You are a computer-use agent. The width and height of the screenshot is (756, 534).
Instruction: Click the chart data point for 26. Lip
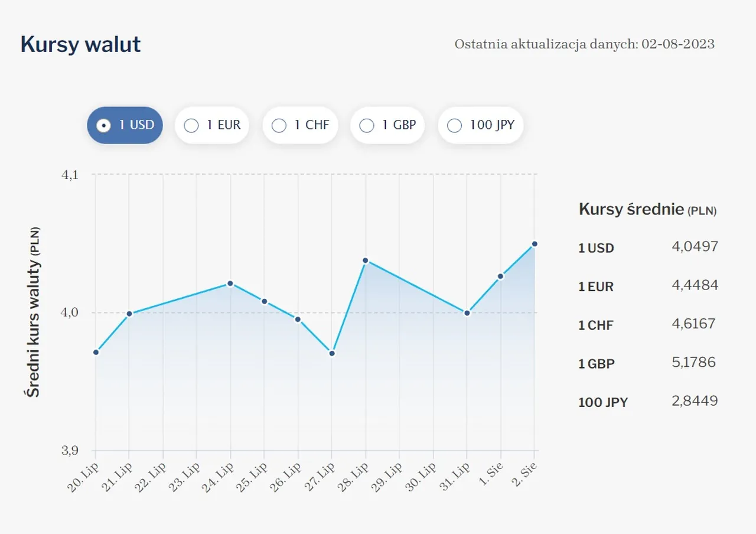(x=298, y=320)
